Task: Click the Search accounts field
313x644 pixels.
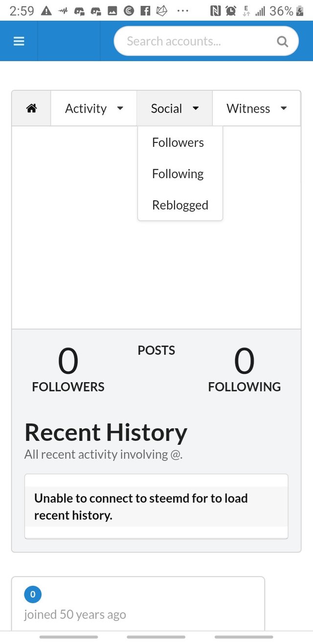Action: [x=196, y=41]
